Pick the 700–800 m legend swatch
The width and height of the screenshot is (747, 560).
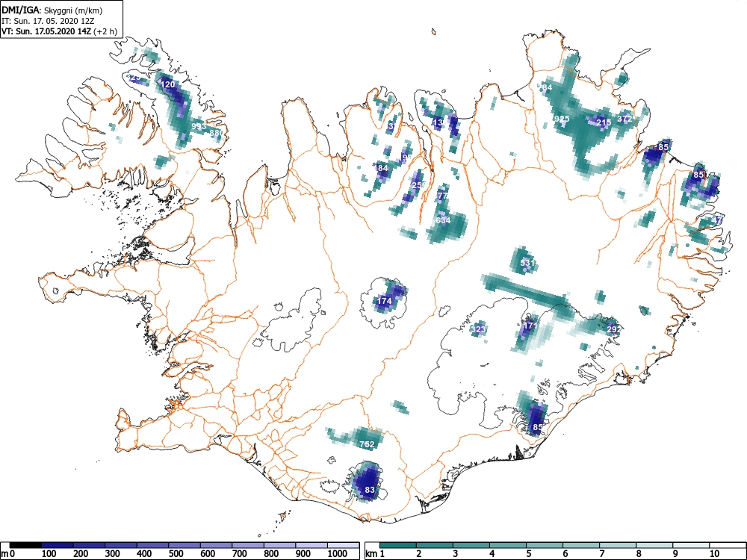[x=249, y=545]
